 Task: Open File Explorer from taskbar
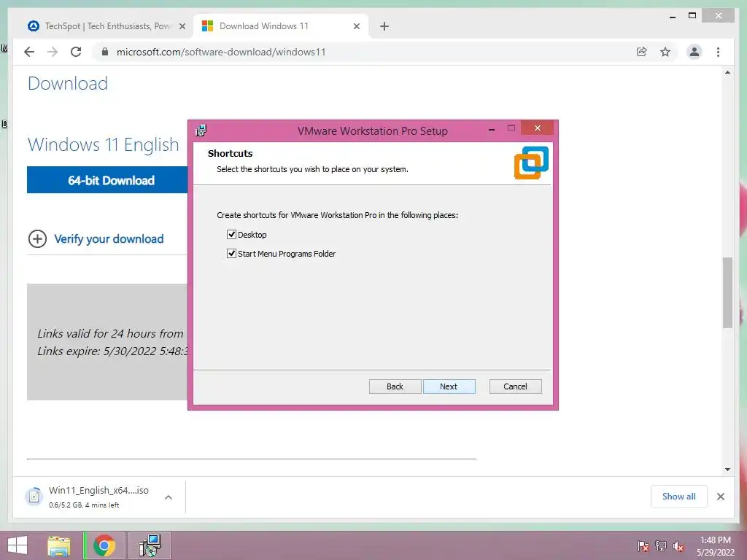pos(59,545)
